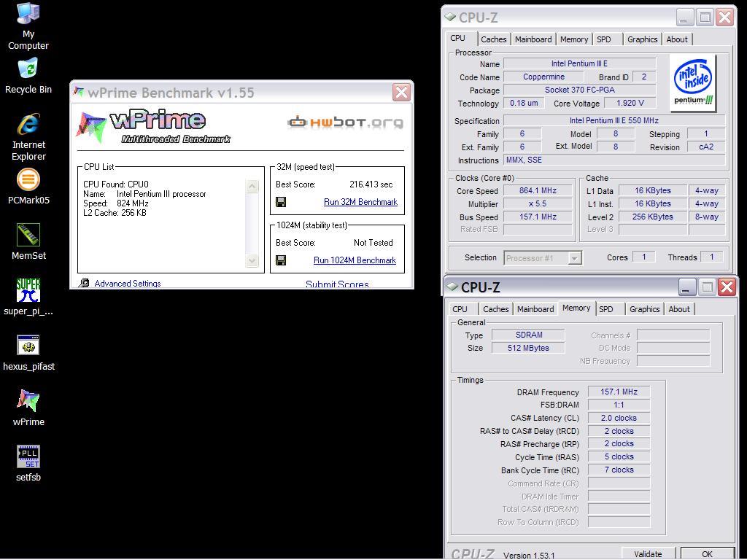Screen dimensions: 747x560
Task: Click the Revision cA2 field
Action: [706, 147]
